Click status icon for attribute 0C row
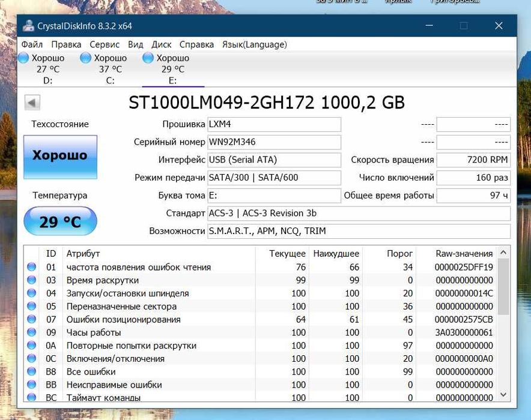This screenshot has width=531, height=420. click(x=31, y=358)
